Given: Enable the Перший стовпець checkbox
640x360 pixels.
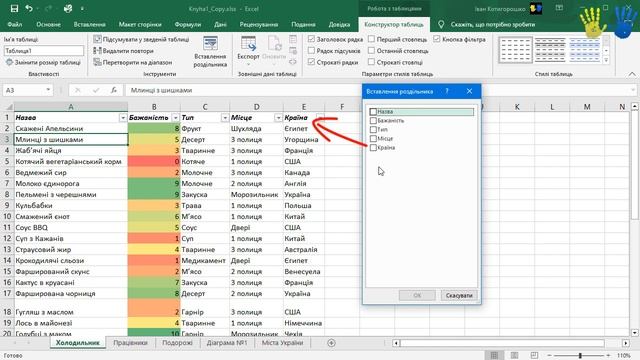Looking at the screenshot, I should click(371, 39).
